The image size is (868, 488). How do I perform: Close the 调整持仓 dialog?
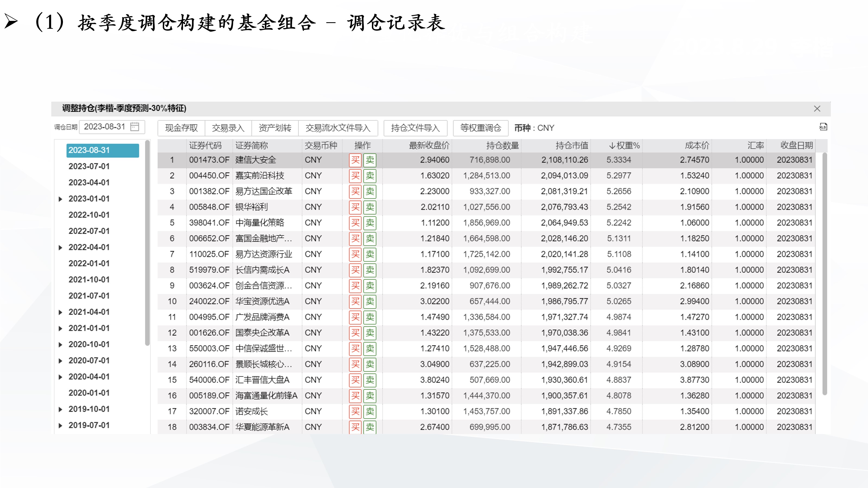pos(817,108)
